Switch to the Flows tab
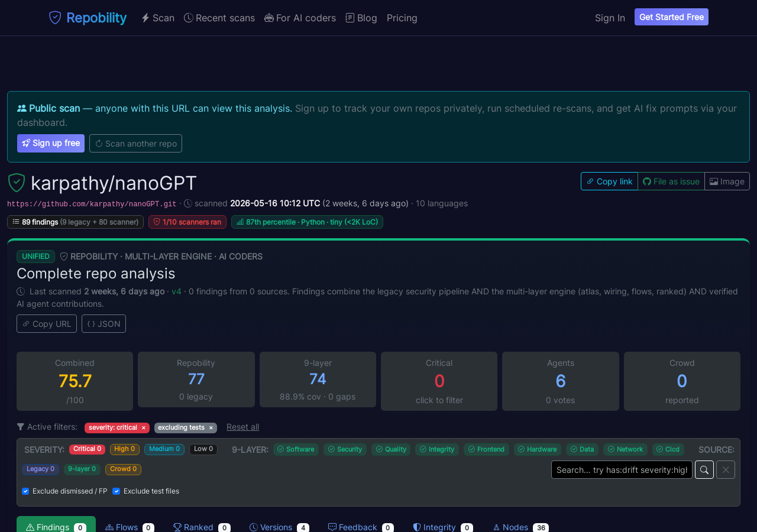 click(x=130, y=527)
